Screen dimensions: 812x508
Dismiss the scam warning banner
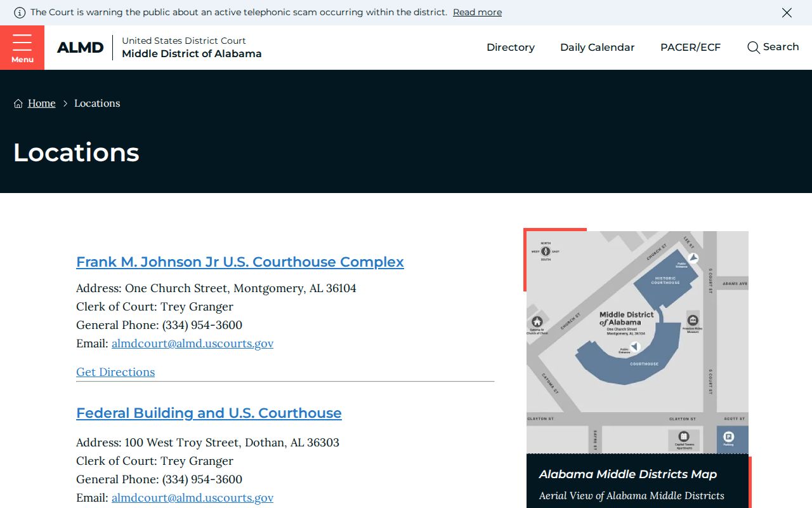click(x=787, y=13)
